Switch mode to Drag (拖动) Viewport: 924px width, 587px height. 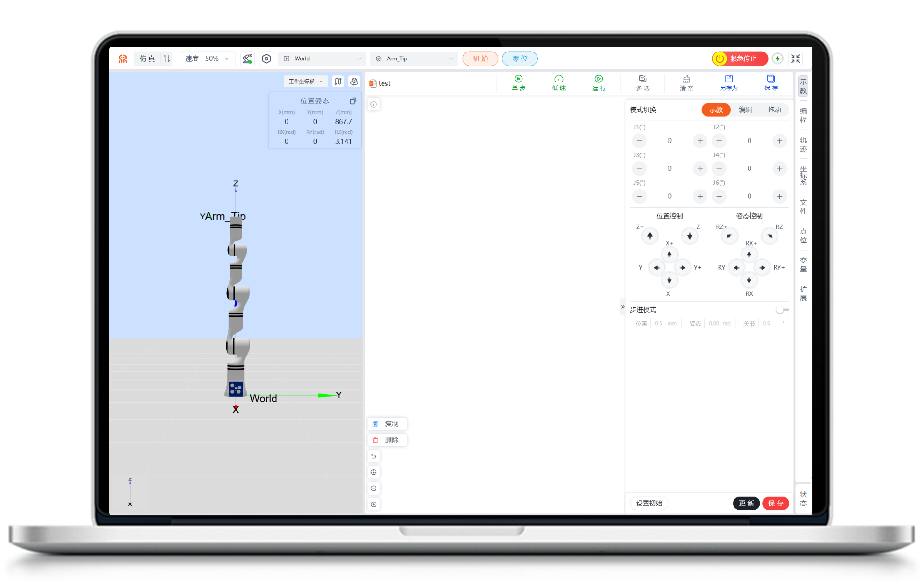click(x=774, y=110)
